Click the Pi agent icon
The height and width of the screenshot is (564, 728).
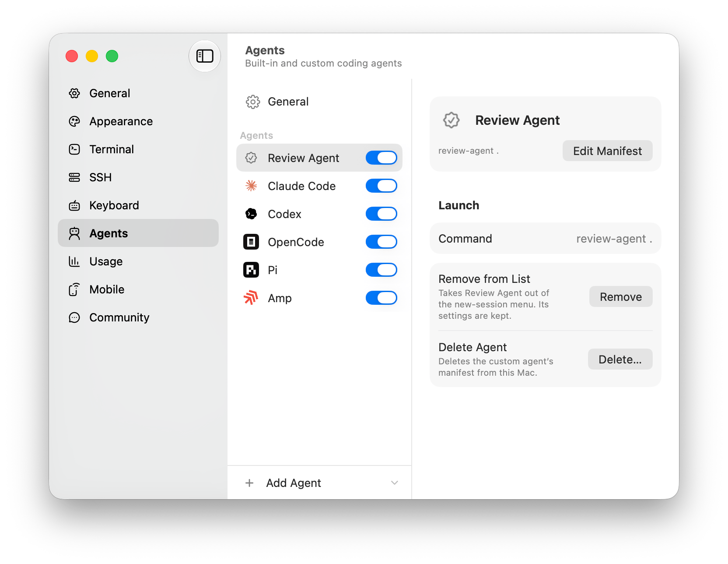[251, 270]
